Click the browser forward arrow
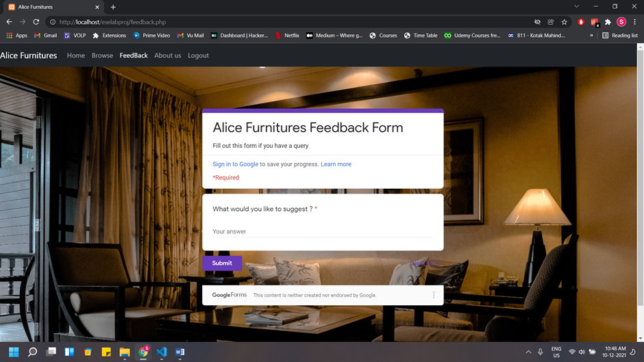The height and width of the screenshot is (362, 644). [23, 22]
